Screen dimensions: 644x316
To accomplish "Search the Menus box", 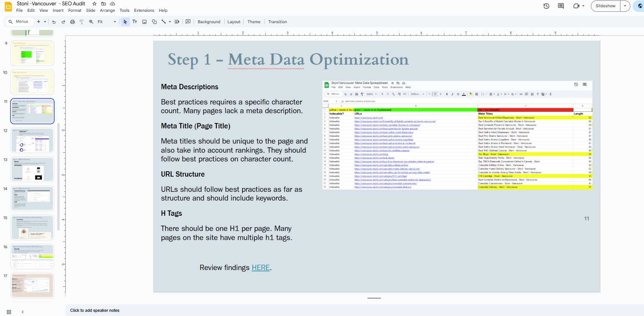I will pos(19,22).
